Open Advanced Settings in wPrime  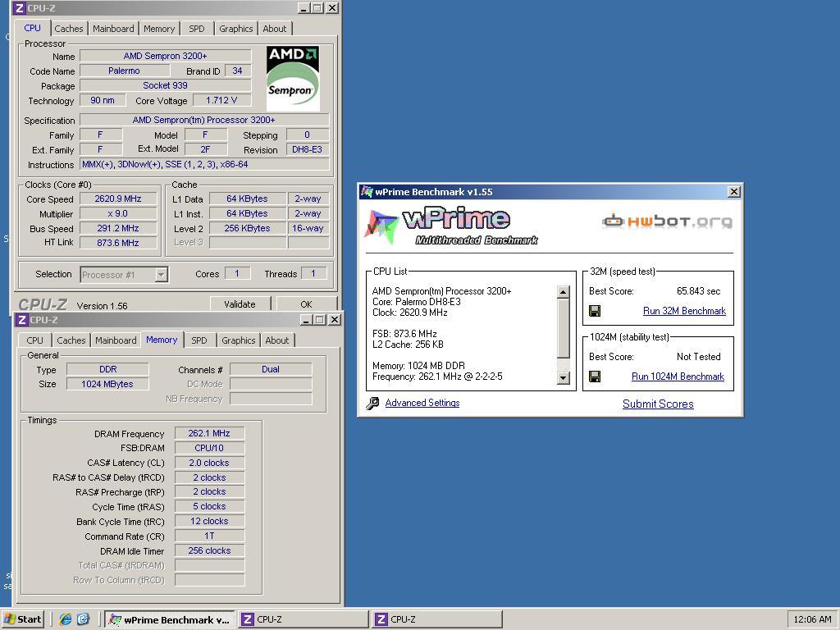click(422, 403)
